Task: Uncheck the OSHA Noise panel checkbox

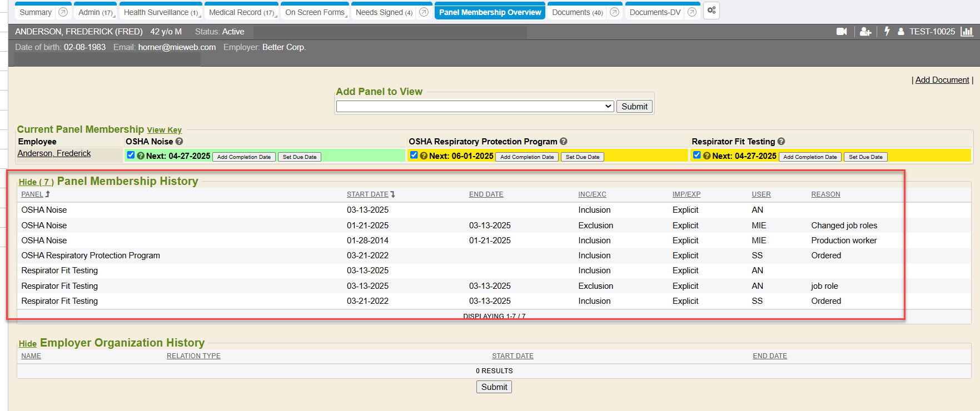Action: click(x=131, y=156)
